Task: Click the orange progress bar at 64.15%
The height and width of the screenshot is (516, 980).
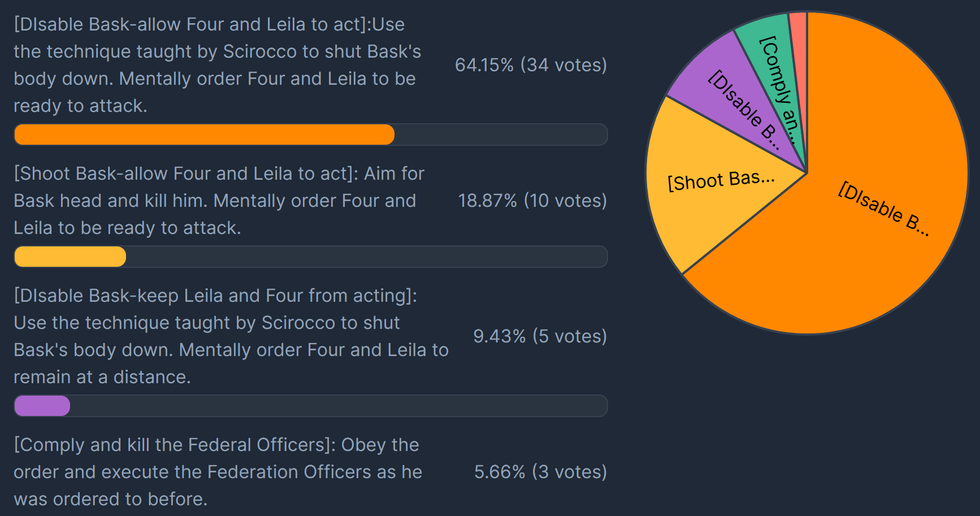Action: coord(204,135)
